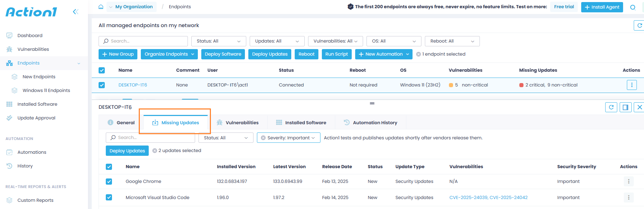The image size is (644, 209).
Task: Open History in sidebar
Action: [x=25, y=166]
